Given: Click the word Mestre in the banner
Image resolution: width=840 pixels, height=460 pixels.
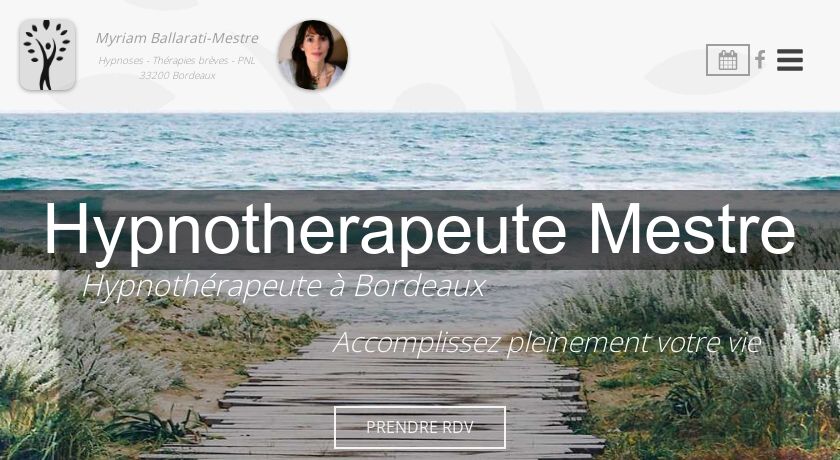Looking at the screenshot, I should coord(692,229).
